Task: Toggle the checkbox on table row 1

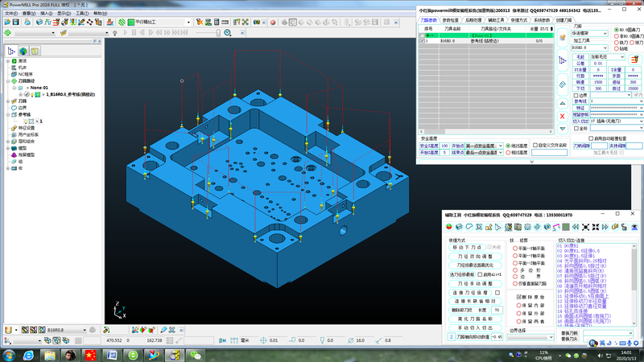Action: (x=422, y=41)
